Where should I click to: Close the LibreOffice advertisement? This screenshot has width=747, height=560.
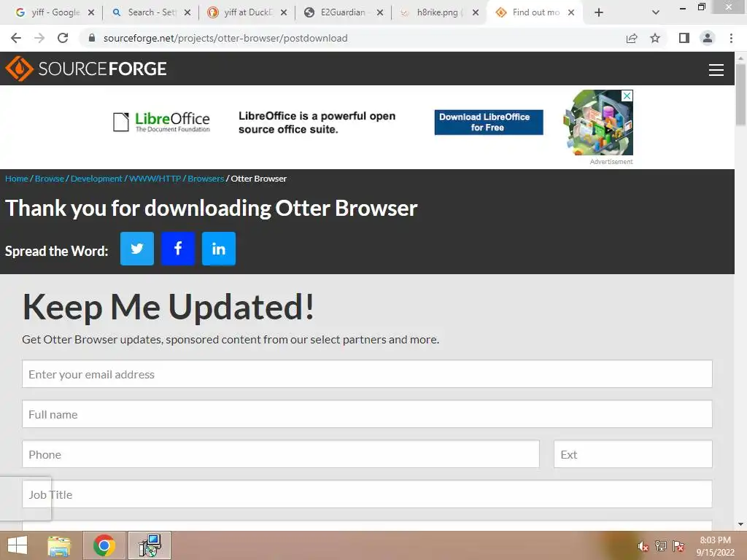(x=627, y=96)
